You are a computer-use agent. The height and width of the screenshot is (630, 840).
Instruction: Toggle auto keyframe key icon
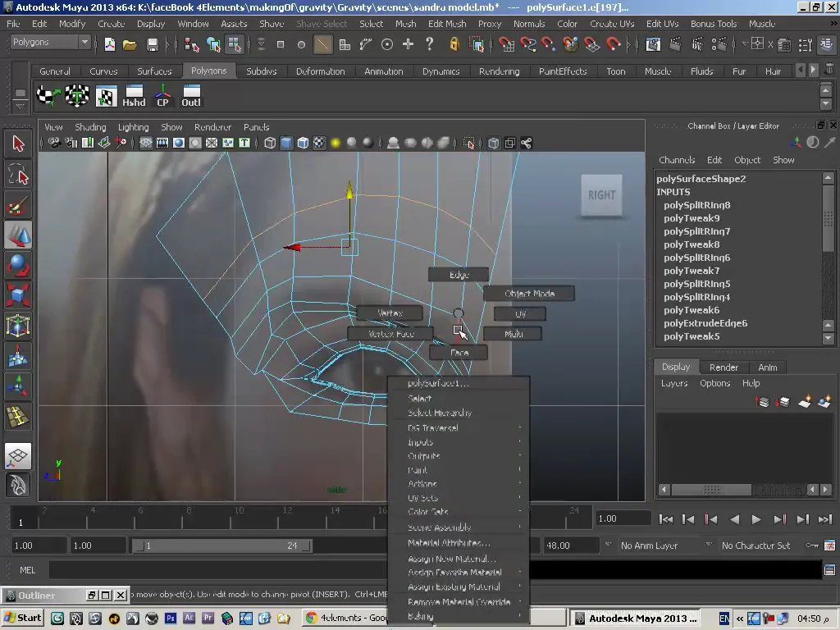point(811,546)
